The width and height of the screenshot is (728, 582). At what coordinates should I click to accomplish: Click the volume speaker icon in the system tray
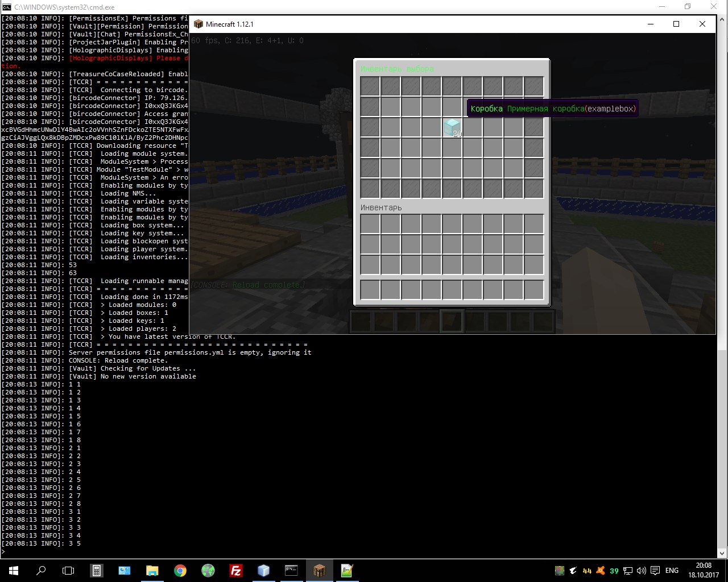tap(642, 570)
